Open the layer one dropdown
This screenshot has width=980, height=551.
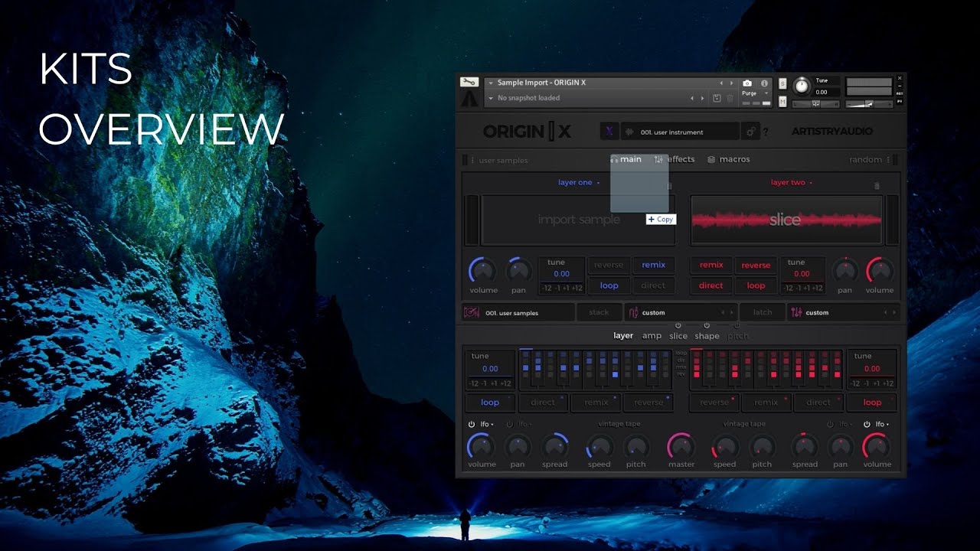click(x=579, y=183)
